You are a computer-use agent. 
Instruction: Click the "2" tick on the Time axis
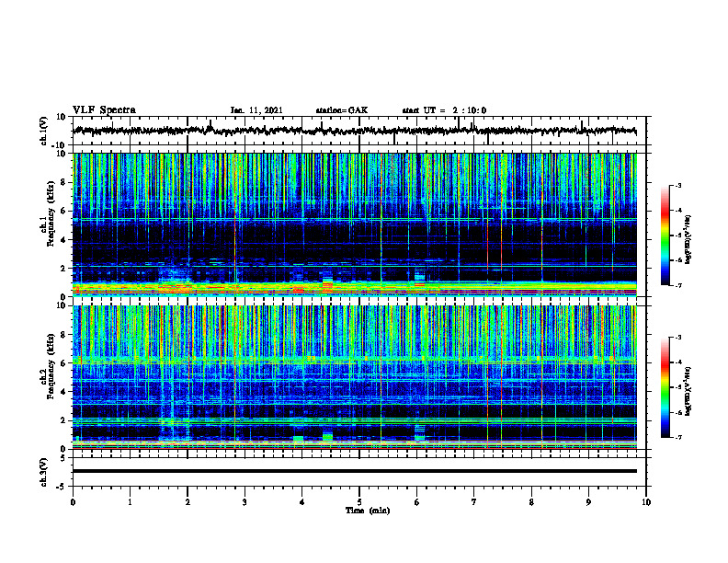[x=188, y=502]
